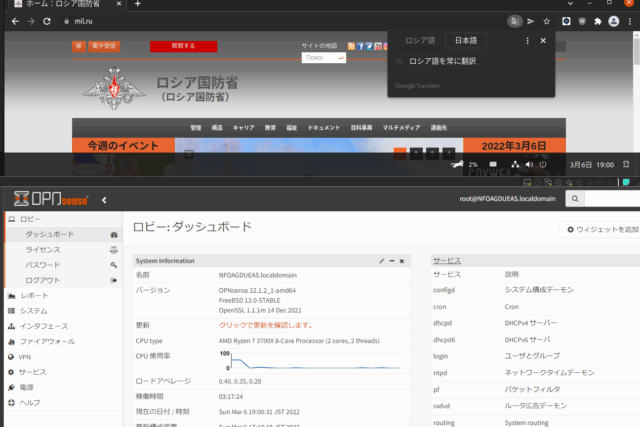Collapse the ロビー menu section

63,219
